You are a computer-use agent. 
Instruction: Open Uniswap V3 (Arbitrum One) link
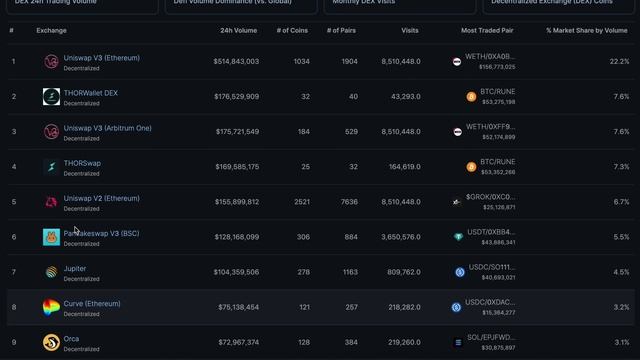click(108, 128)
